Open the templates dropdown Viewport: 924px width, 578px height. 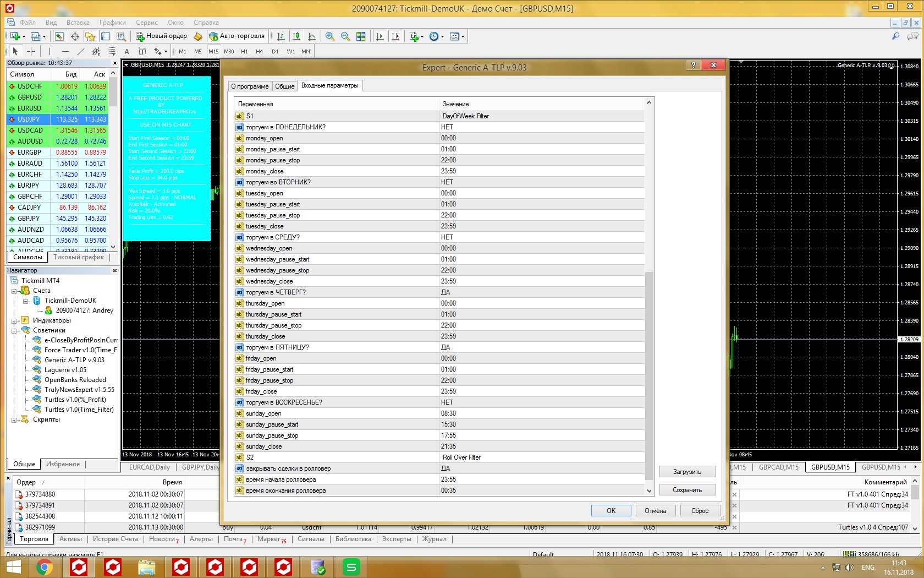click(x=457, y=36)
